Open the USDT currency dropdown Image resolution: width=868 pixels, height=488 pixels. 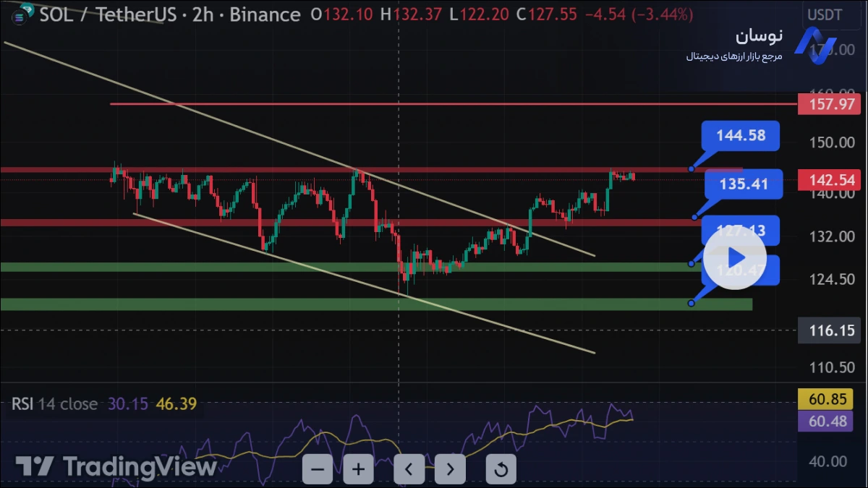(x=824, y=14)
